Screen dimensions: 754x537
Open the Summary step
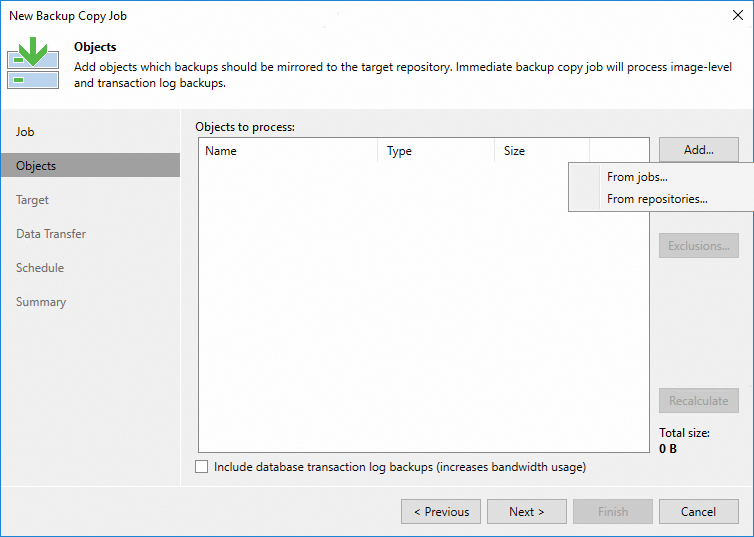pyautogui.click(x=41, y=302)
